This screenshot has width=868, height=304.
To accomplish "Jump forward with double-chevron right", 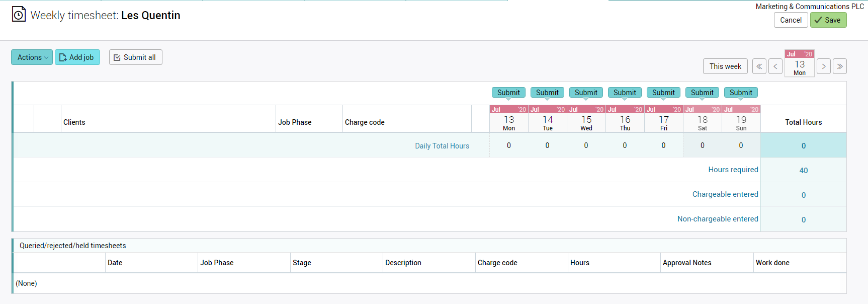I will (839, 66).
